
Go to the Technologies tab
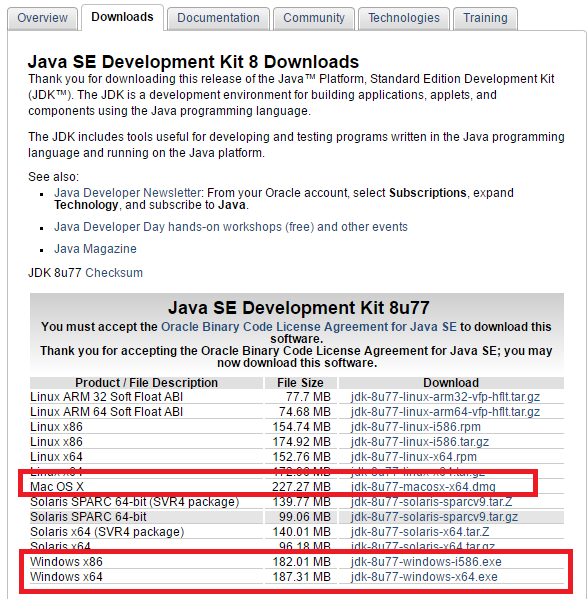pos(404,18)
